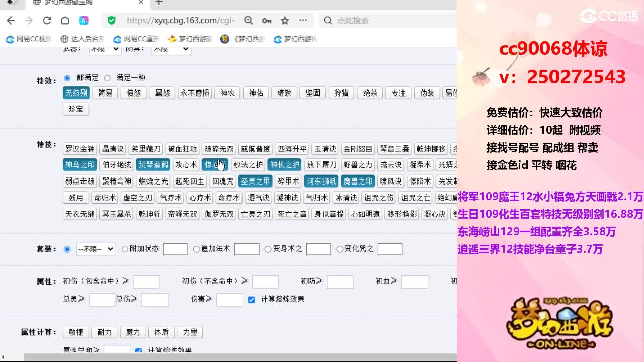Select the 变身术之 radio button
Viewport: 644px width, 362px height.
pyautogui.click(x=268, y=249)
